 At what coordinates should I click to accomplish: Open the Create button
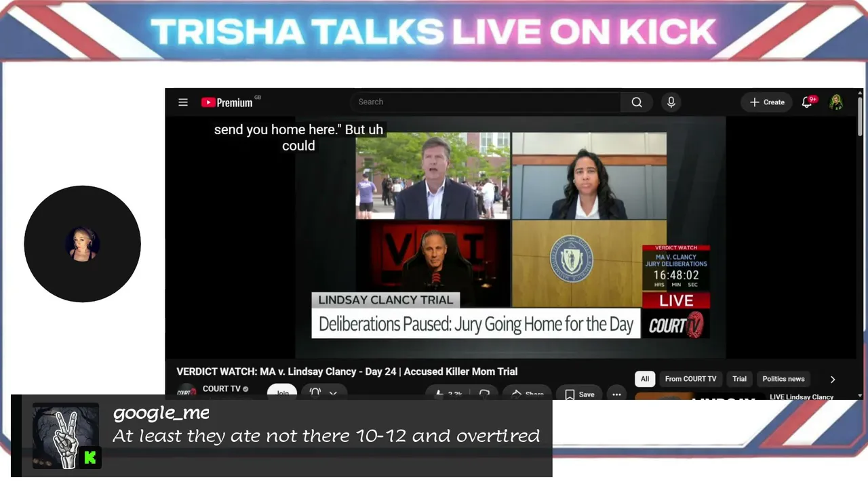pyautogui.click(x=767, y=102)
